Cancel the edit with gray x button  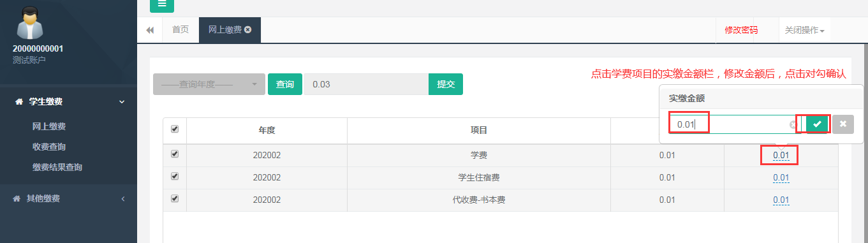843,124
